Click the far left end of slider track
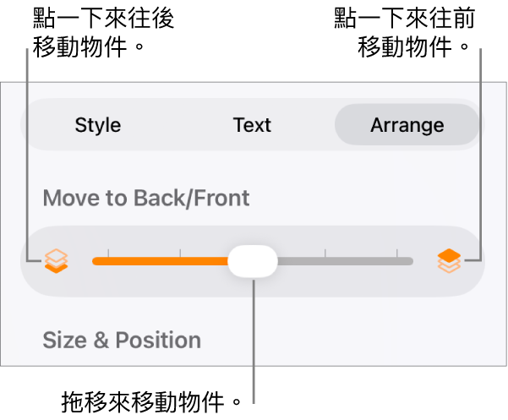Viewport: 508px width, 420px height. [95, 261]
